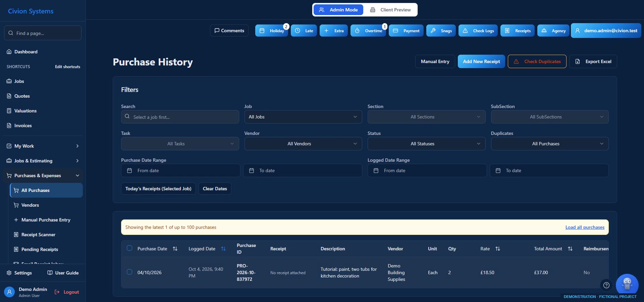Open the Overtime timer shortcut

tap(368, 31)
